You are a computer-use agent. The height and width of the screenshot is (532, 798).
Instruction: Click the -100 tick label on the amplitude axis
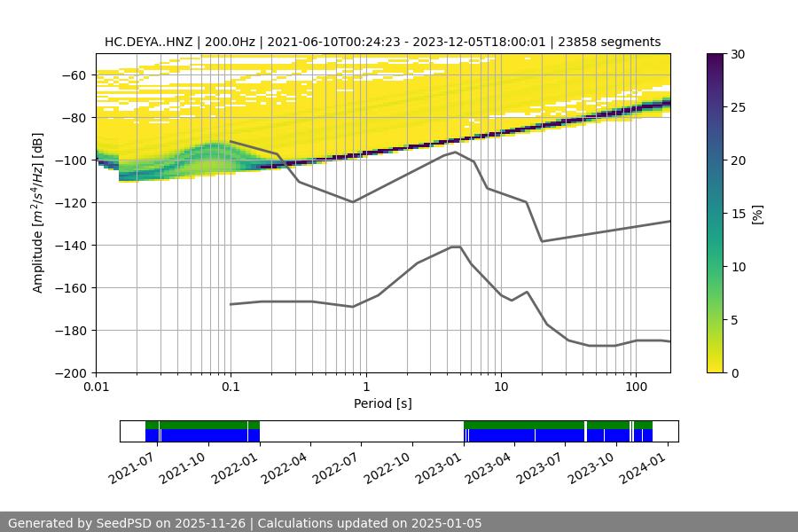(x=73, y=160)
